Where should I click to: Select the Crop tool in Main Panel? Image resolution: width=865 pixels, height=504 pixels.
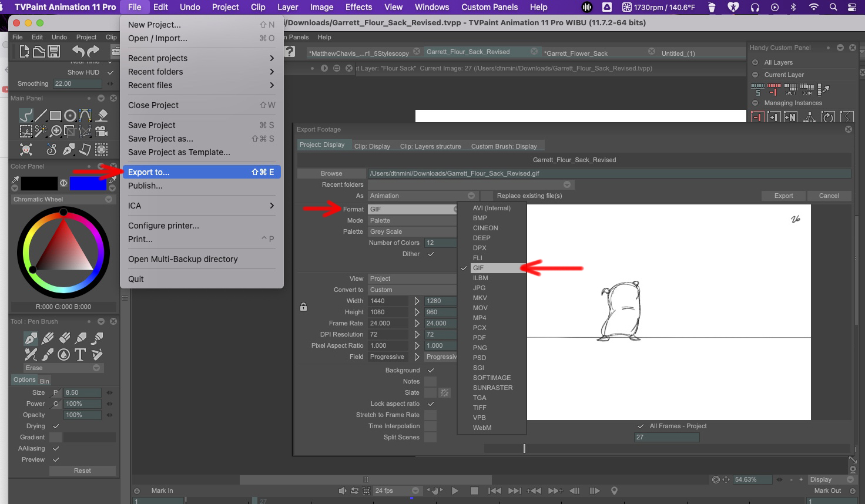pos(71,131)
